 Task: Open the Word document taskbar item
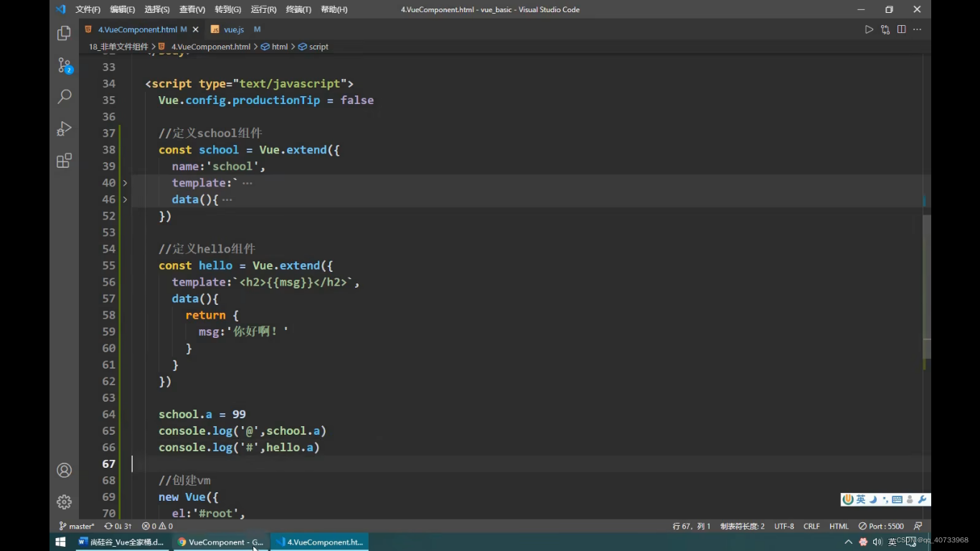pyautogui.click(x=122, y=542)
